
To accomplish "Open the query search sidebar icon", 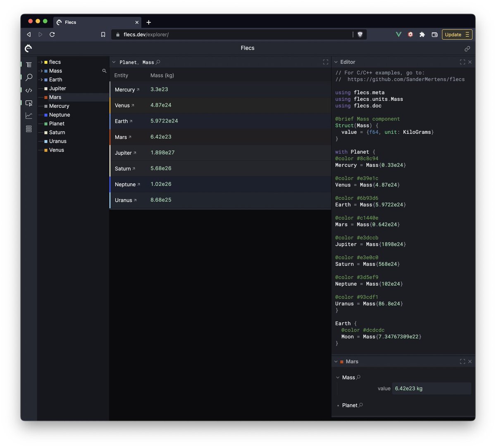I will 29,77.
